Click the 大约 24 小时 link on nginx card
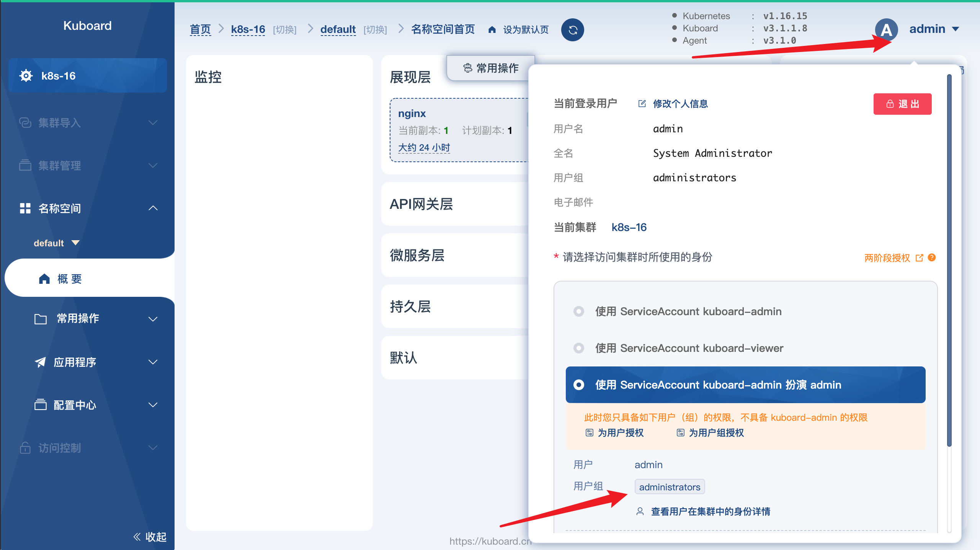 click(424, 148)
